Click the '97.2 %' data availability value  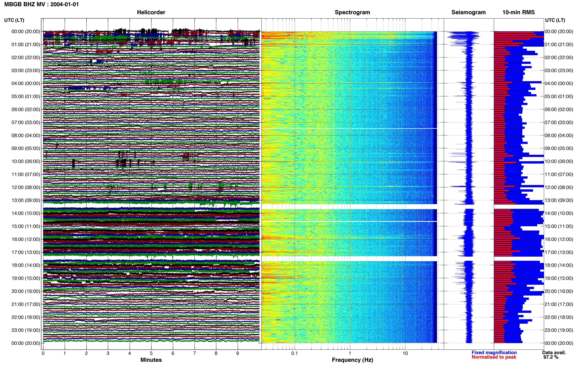(551, 357)
